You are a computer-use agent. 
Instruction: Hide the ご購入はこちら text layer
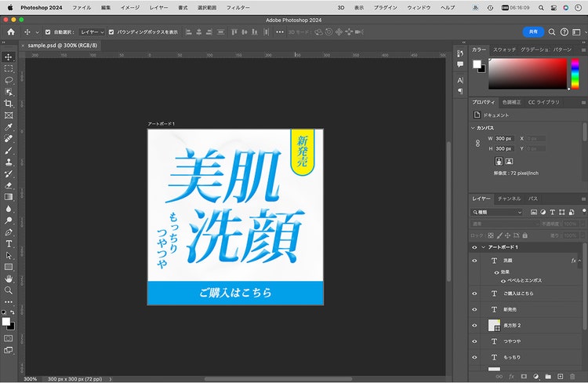(x=474, y=294)
